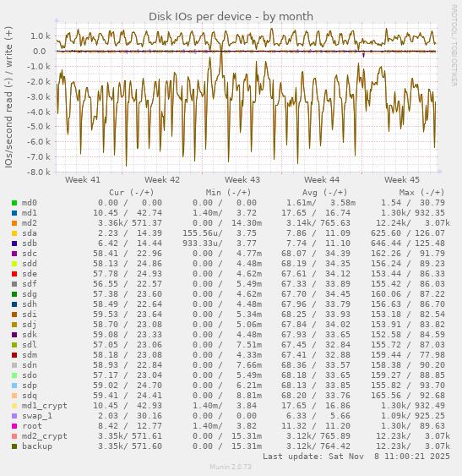Click the olive backup legend swatch
Viewport: 462px width, 476px height.
pos(14,446)
